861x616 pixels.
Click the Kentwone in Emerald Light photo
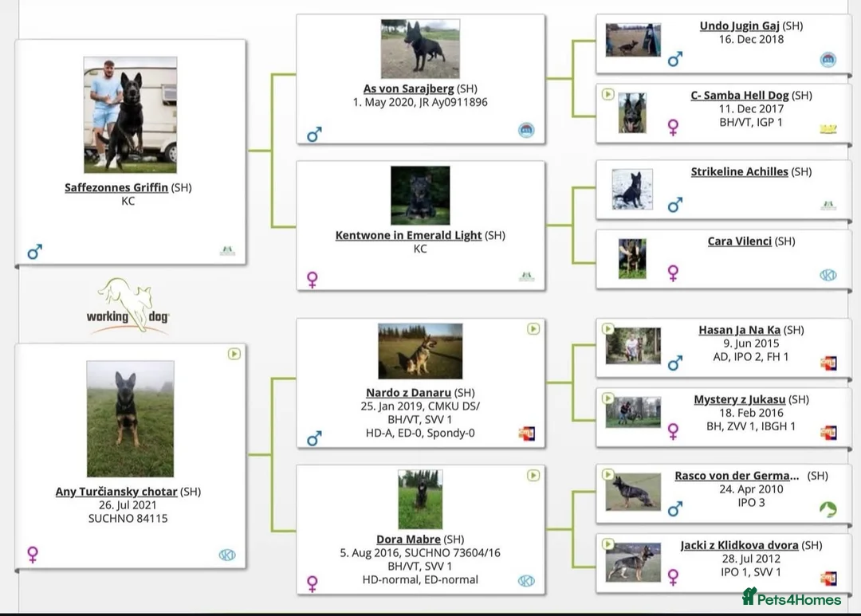coord(419,194)
